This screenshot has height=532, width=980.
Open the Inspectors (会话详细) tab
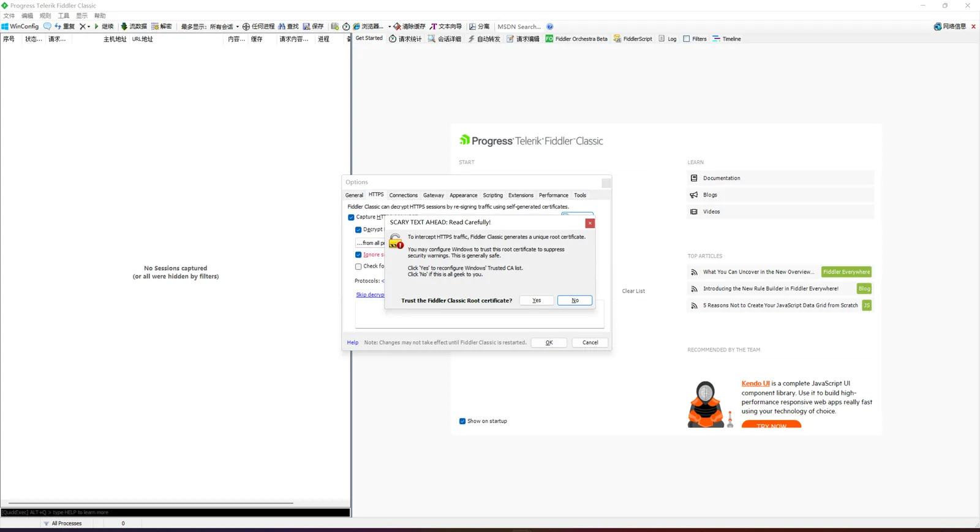coord(445,39)
